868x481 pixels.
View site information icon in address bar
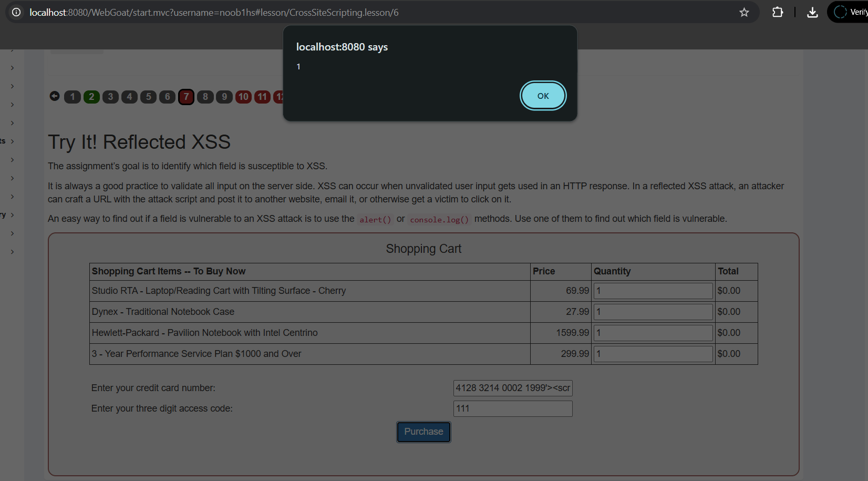(x=16, y=12)
